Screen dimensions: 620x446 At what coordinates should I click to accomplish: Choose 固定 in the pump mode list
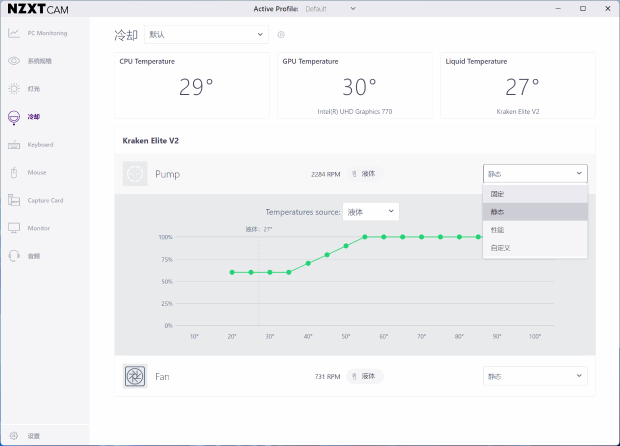pyautogui.click(x=535, y=194)
